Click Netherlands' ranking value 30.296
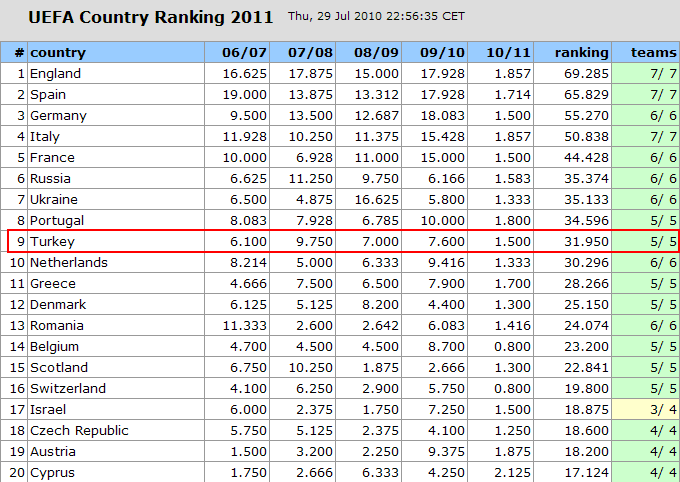This screenshot has width=680, height=482. [x=586, y=262]
